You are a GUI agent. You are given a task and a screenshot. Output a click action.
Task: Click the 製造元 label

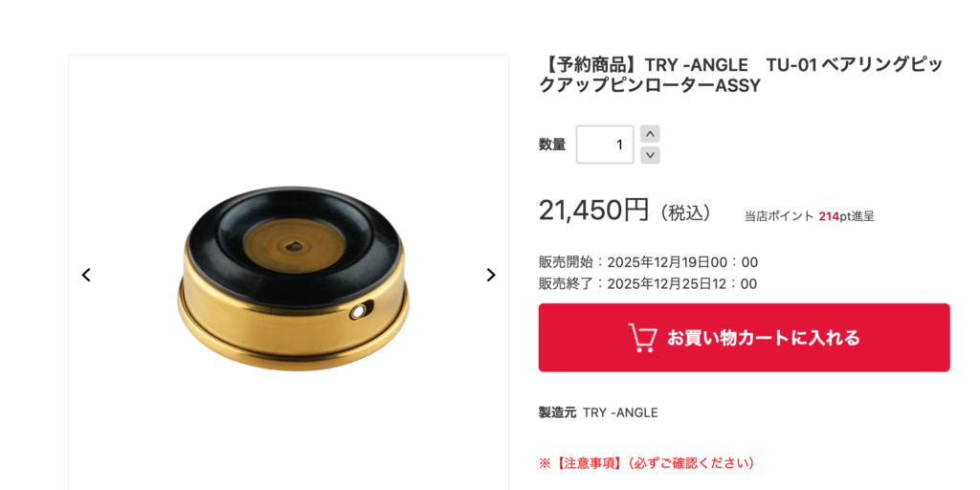(557, 412)
